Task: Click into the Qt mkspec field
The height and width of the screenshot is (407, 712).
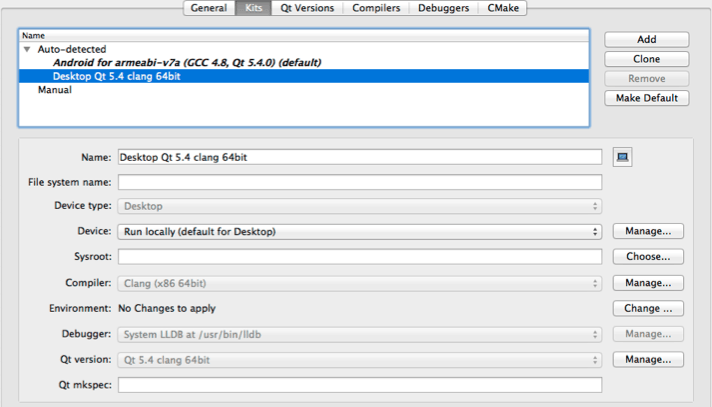Action: coord(360,385)
